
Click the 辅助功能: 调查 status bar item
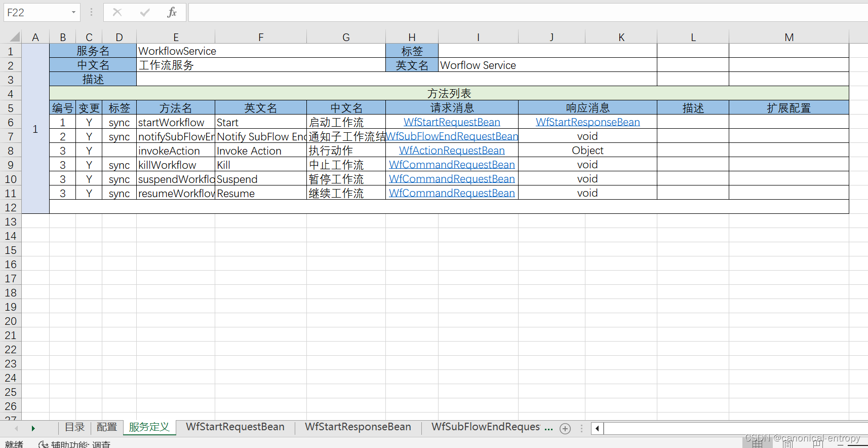75,444
